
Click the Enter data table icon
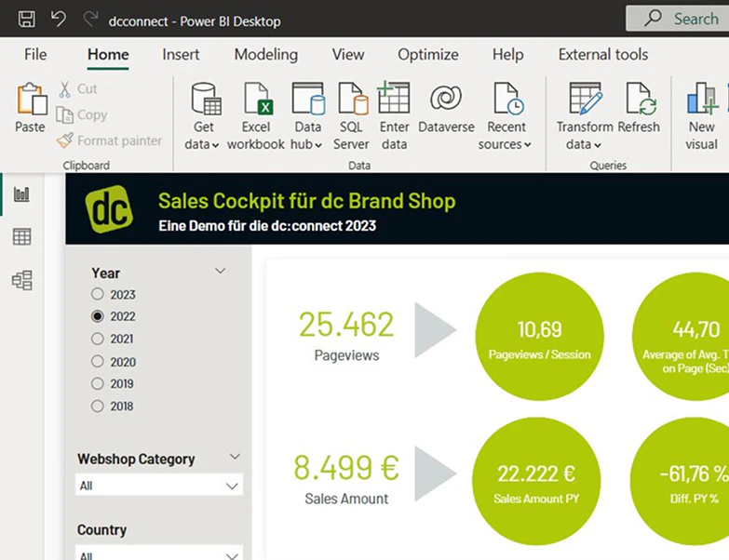pyautogui.click(x=394, y=98)
